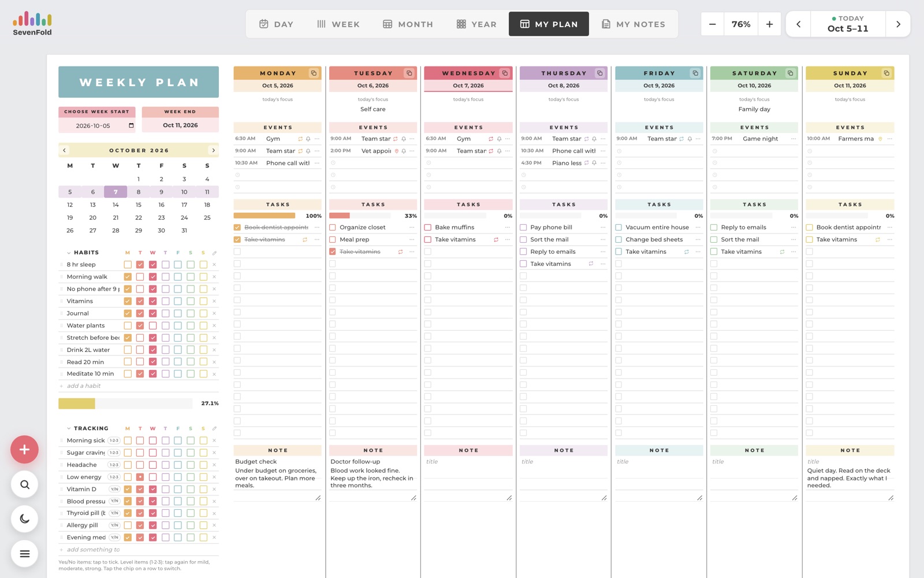Click the SevenFold logo
Screen dimensions: 924x578
click(x=32, y=24)
